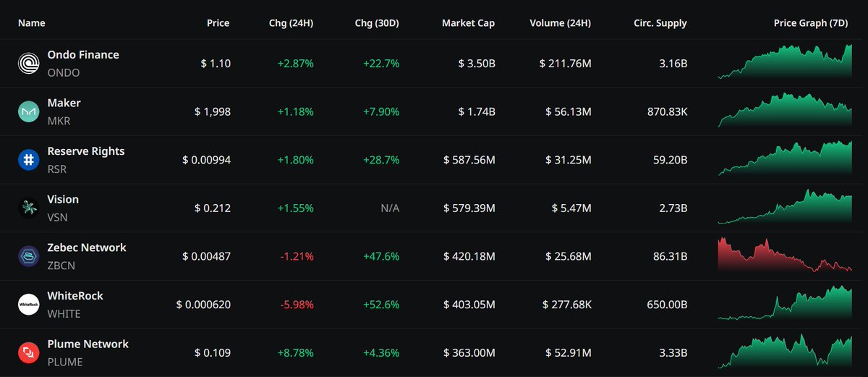
Task: Click the Ondo Finance coin logo
Action: coord(28,64)
